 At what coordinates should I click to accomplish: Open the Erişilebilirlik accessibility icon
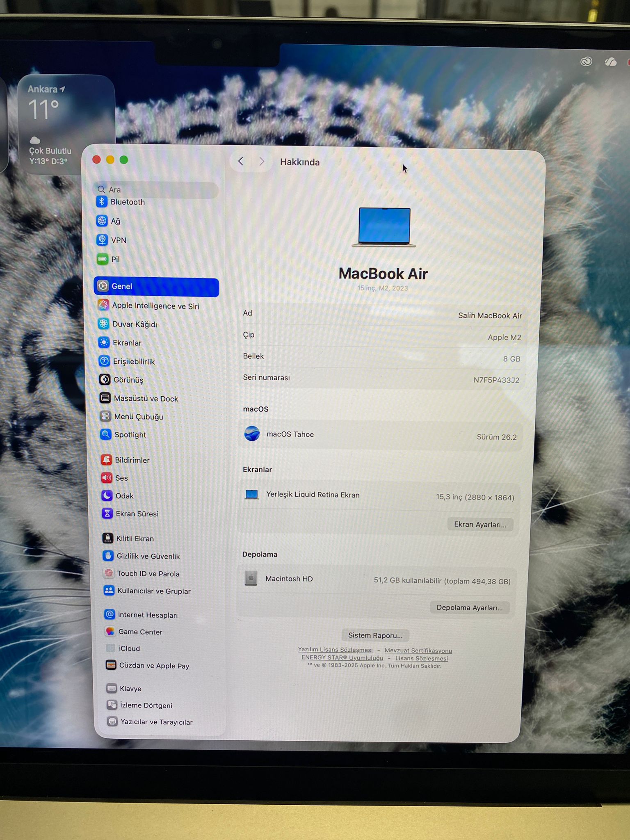tap(105, 361)
